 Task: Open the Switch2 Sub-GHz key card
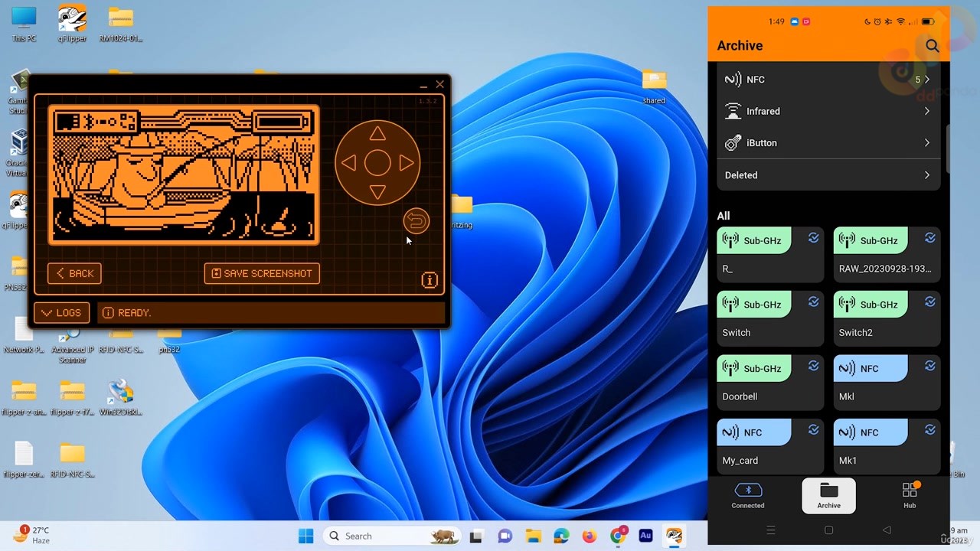tap(887, 318)
